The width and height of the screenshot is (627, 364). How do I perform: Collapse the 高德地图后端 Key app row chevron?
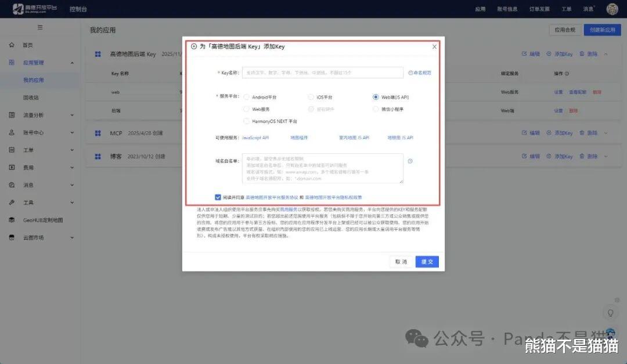pos(606,54)
